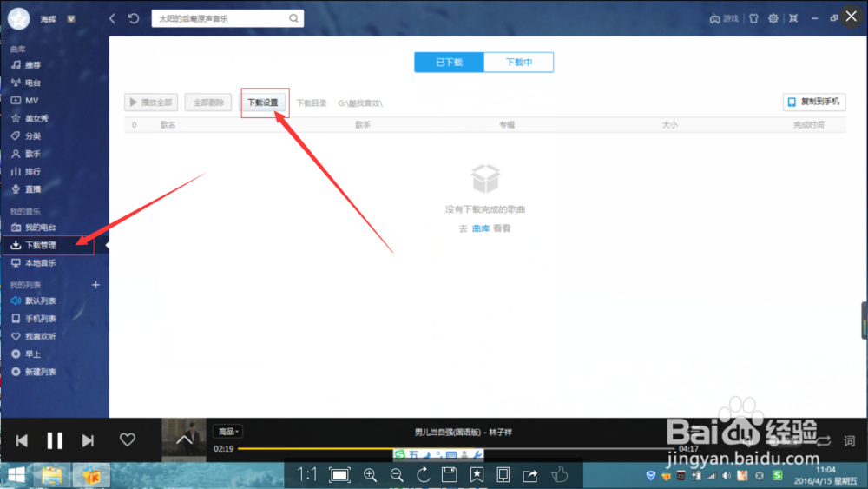
Task: Click the 全部删除 button
Action: [x=208, y=102]
